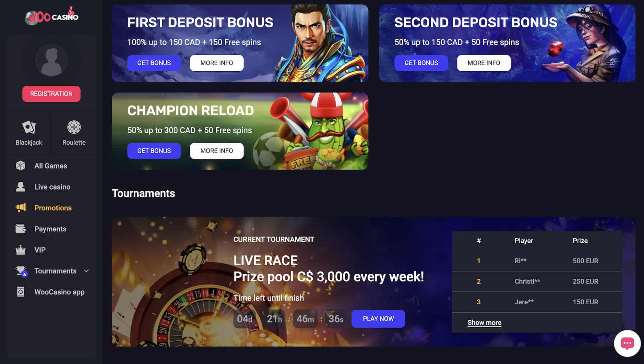Open the Champion Reload banner image
Viewport: 644px width, 364px height.
click(240, 131)
